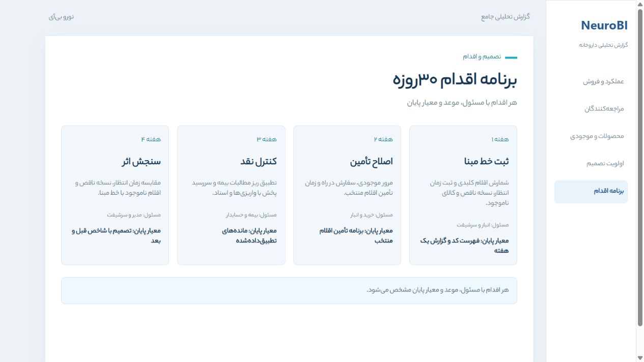Click the گزارش تحلیلی جامع header text
Screen dimensions: 644x362
tap(506, 17)
